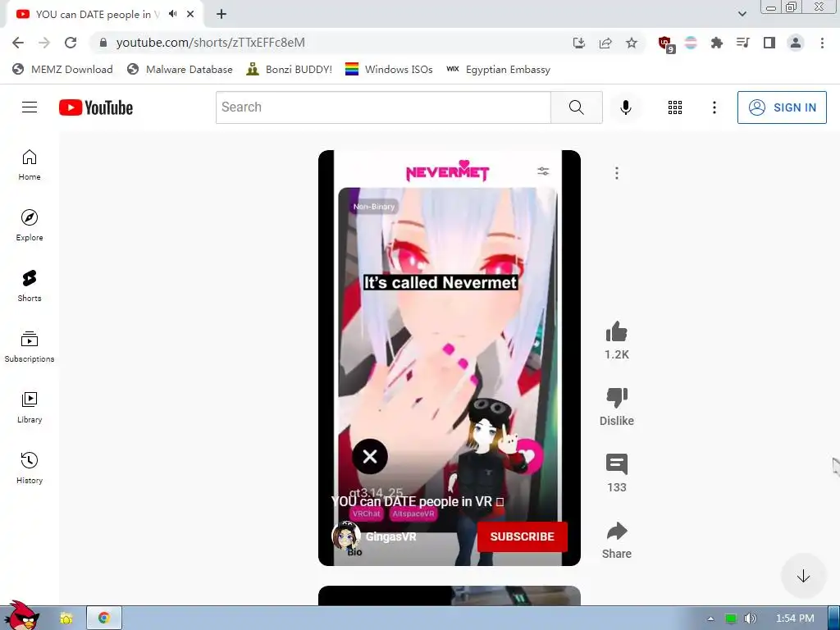Click the Show desktop strip
Image resolution: width=840 pixels, height=630 pixels.
(x=833, y=619)
